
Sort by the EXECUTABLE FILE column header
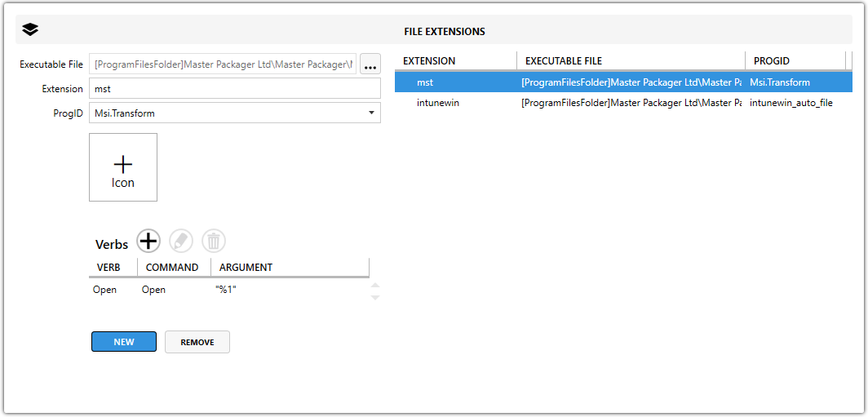click(x=631, y=61)
